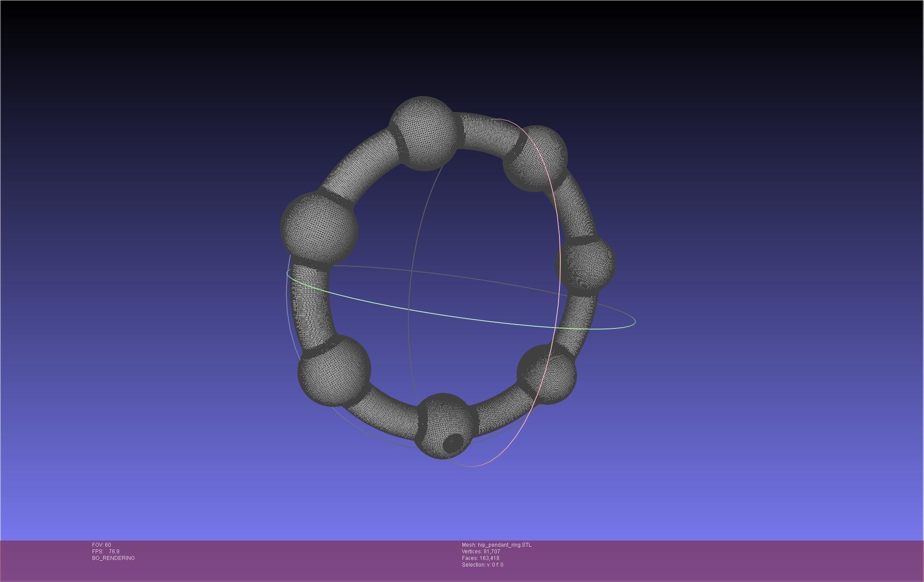924x582 pixels.
Task: Click the Selection info line
Action: pyautogui.click(x=482, y=565)
